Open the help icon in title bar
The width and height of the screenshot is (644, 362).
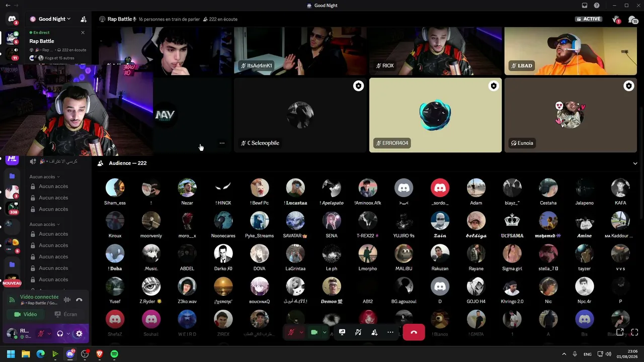(x=597, y=6)
